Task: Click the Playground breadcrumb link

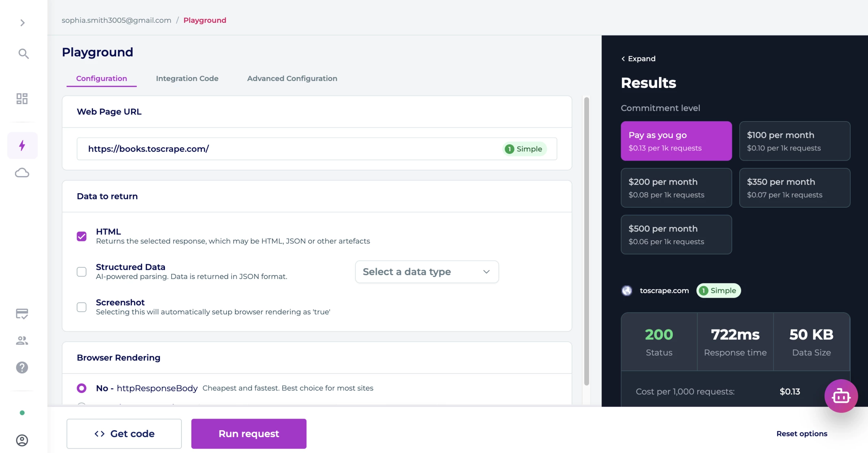Action: pyautogui.click(x=205, y=20)
